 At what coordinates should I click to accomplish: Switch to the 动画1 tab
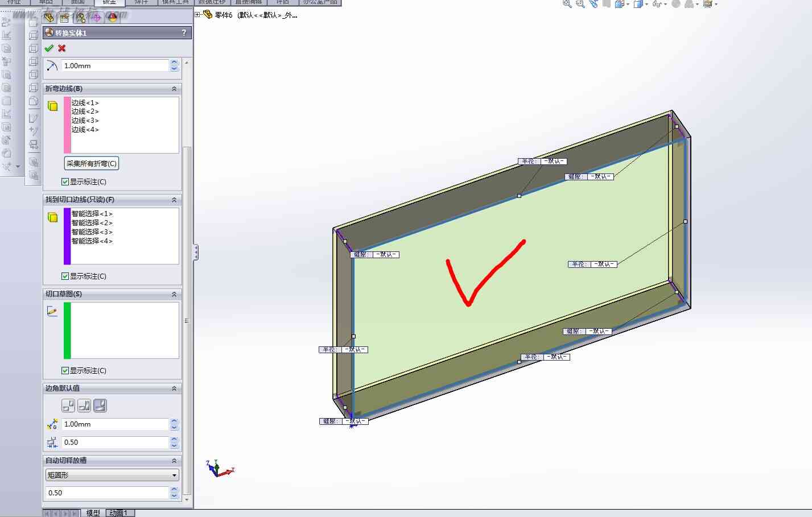118,513
